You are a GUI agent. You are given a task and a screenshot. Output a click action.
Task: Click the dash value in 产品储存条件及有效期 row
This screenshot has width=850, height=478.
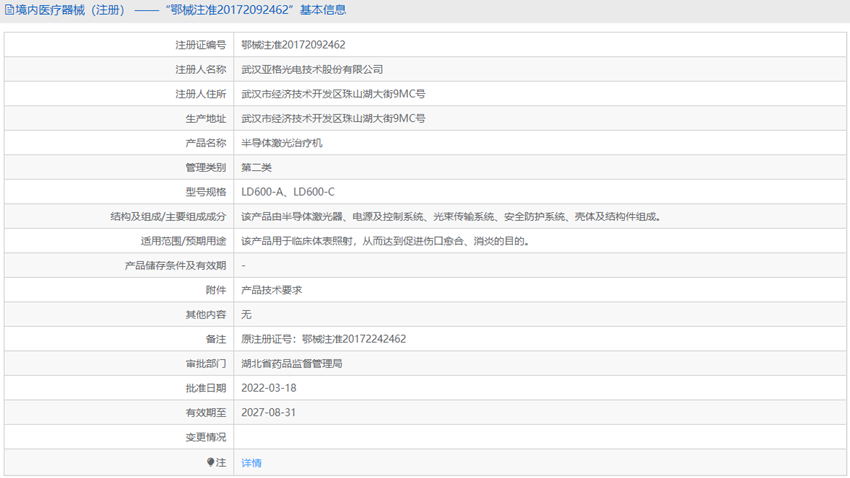point(243,266)
